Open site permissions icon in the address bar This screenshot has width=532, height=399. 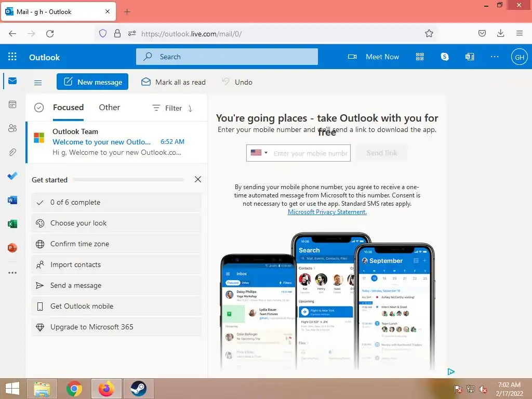tap(132, 33)
